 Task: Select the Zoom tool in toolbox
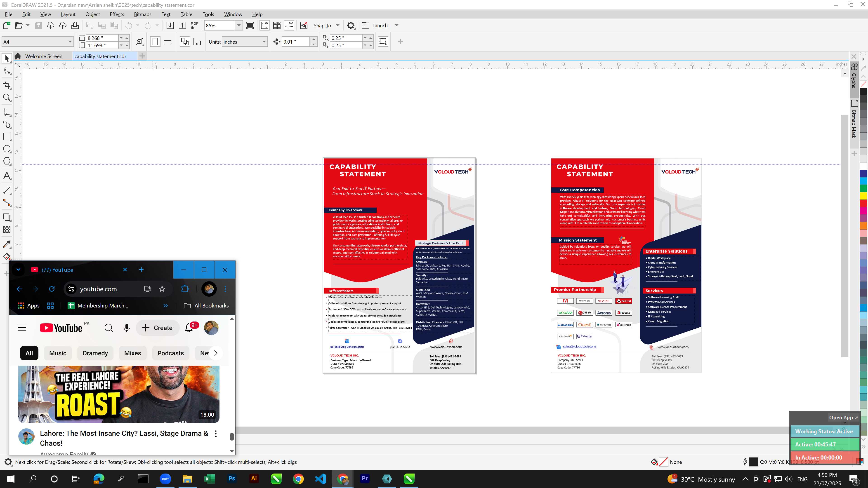pos(7,98)
